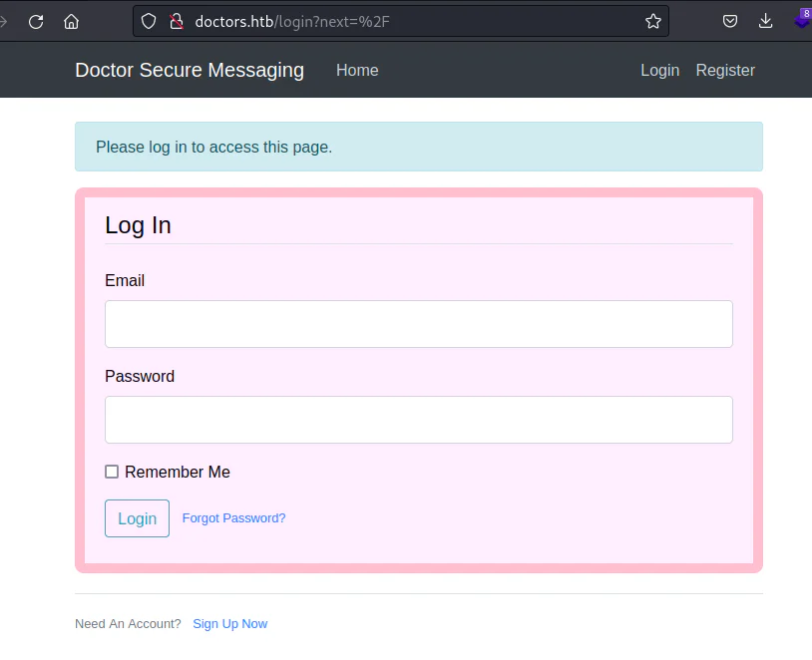
Task: Open Home in the navigation bar
Action: 357,71
